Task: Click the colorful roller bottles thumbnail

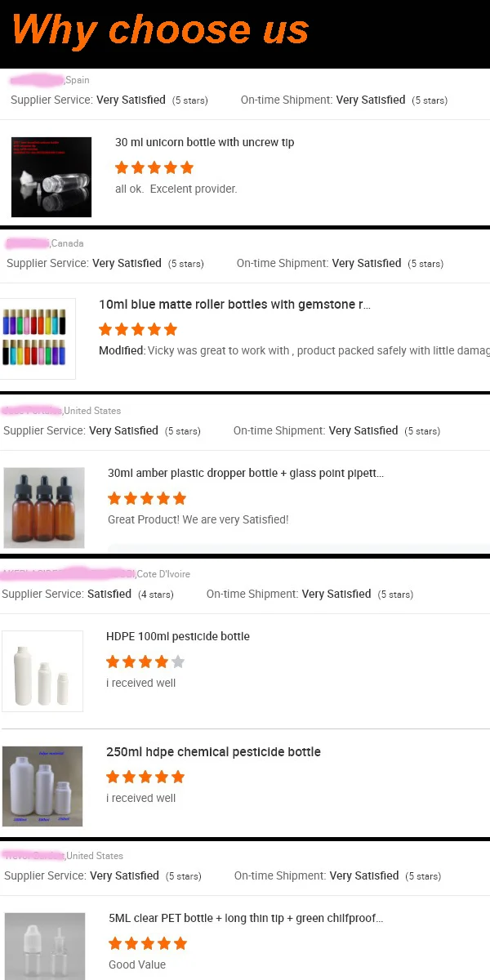Action: tap(38, 338)
